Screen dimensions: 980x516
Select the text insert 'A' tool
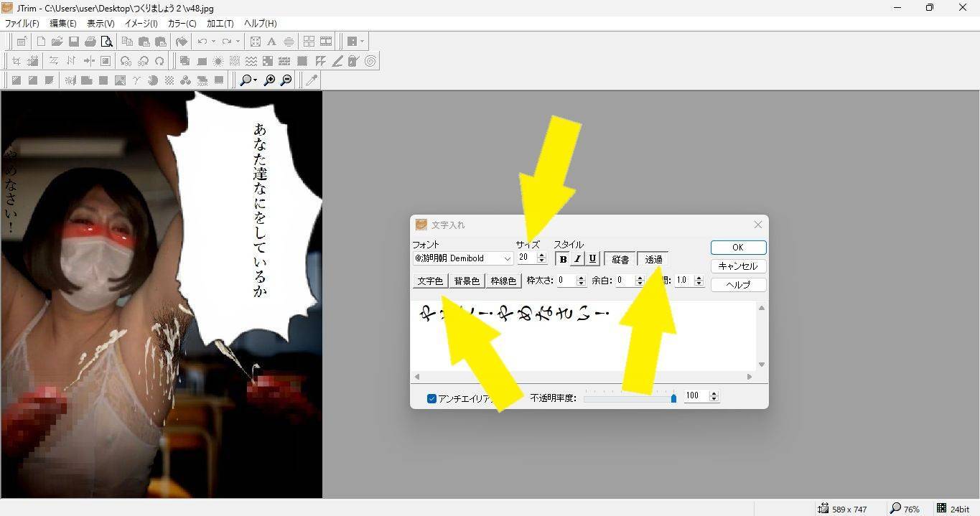coord(271,42)
